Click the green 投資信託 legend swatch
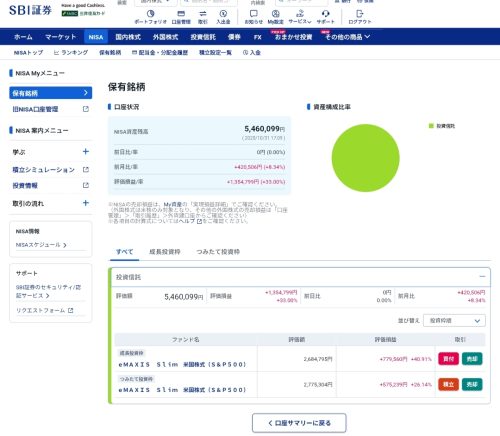Image resolution: width=500 pixels, height=436 pixels. 431,126
